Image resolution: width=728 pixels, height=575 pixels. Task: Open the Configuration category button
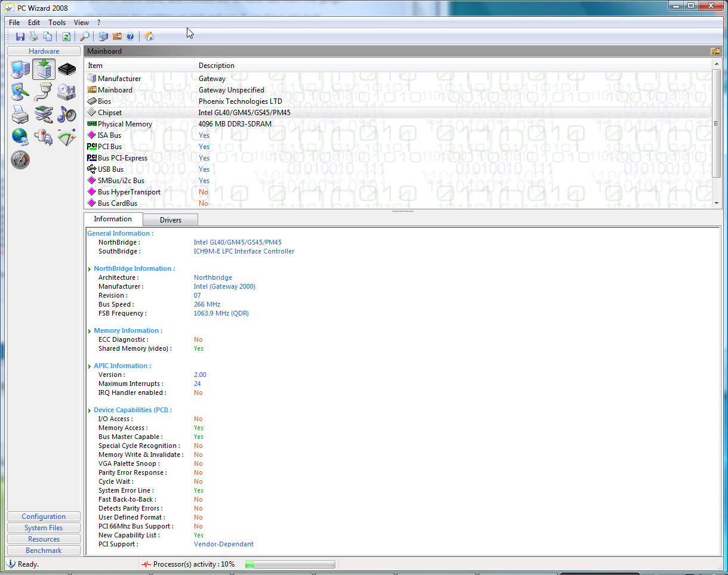pos(44,517)
